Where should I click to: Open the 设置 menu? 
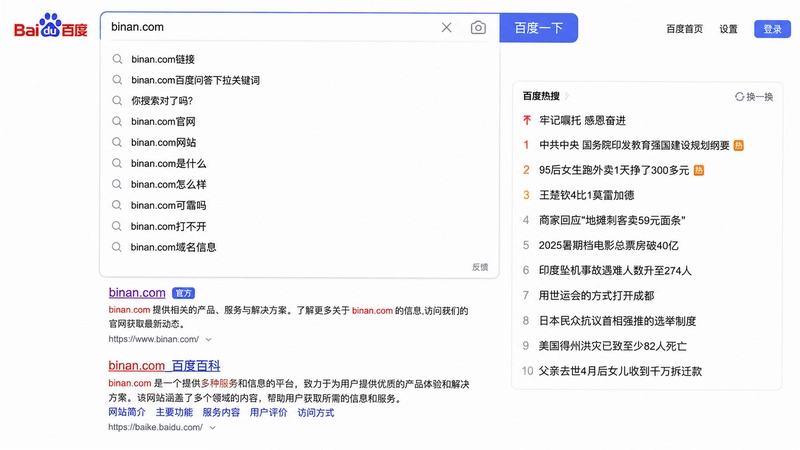(x=728, y=29)
